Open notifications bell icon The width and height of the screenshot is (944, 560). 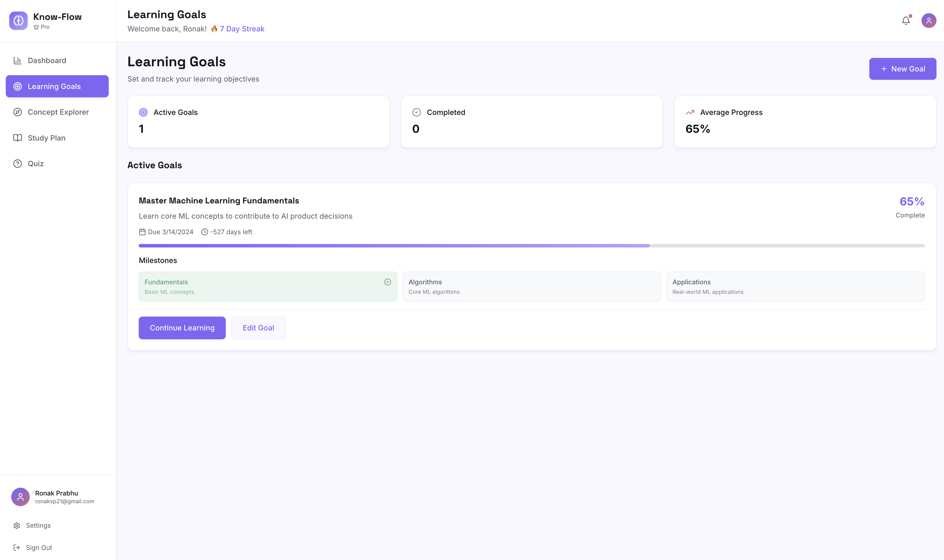coord(905,21)
